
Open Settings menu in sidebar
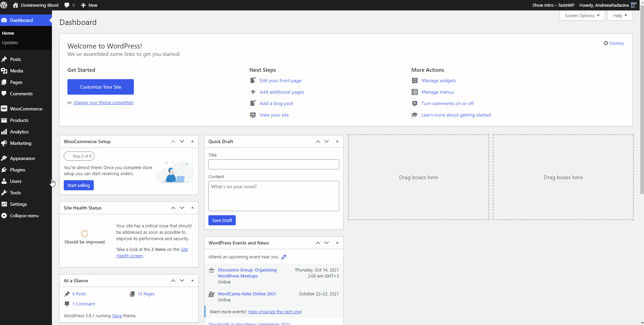tap(26, 204)
